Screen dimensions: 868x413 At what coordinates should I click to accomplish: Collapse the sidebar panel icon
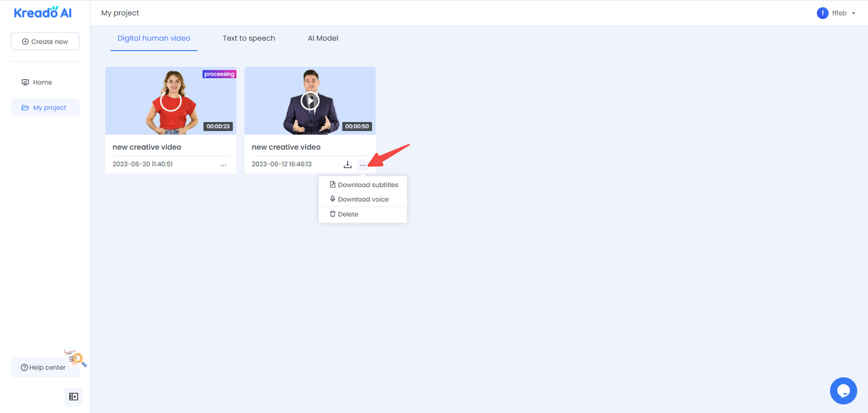click(73, 397)
